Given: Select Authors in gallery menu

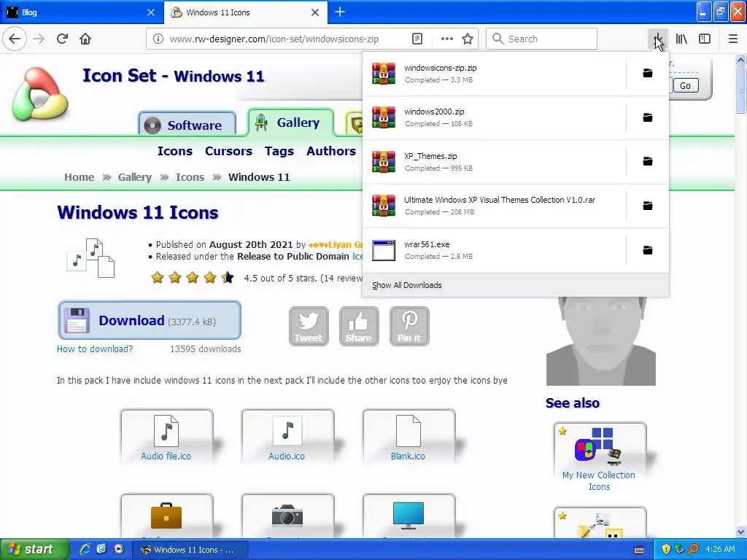Looking at the screenshot, I should 331,151.
